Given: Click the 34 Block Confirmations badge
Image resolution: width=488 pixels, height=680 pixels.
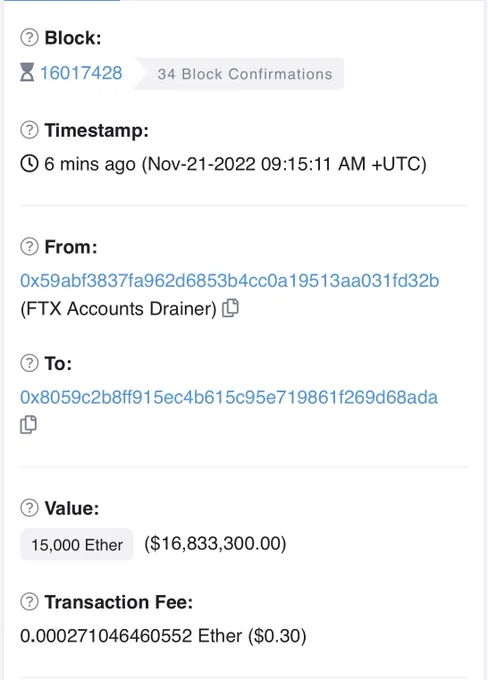Looking at the screenshot, I should pos(239,74).
